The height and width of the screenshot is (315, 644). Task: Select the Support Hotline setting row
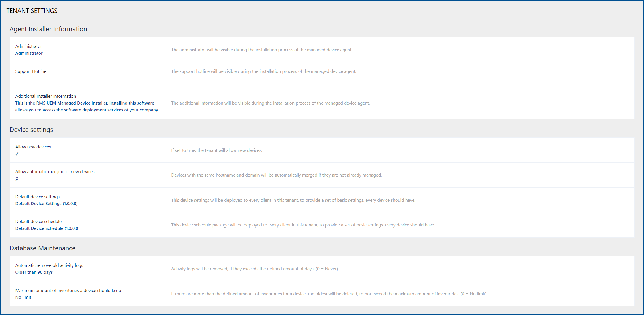pyautogui.click(x=31, y=71)
